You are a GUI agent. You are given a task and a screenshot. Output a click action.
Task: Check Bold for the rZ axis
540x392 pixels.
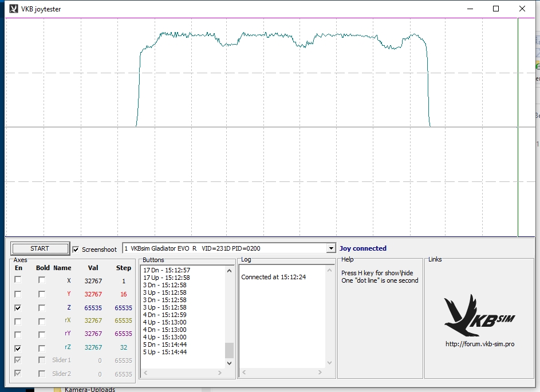[42, 349]
